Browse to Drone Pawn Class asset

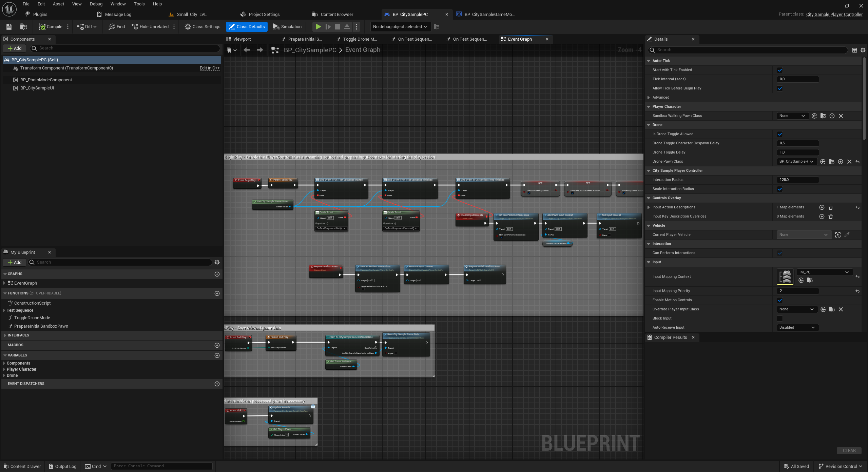point(832,162)
